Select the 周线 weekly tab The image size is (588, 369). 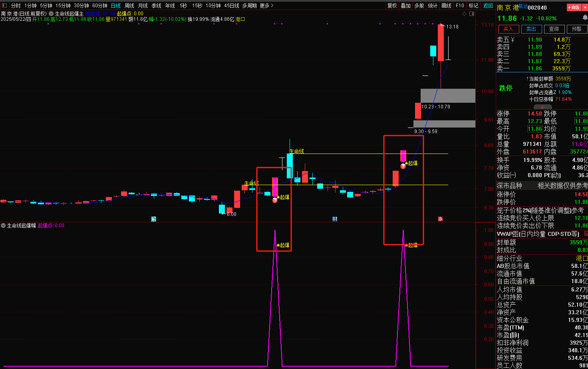click(129, 6)
